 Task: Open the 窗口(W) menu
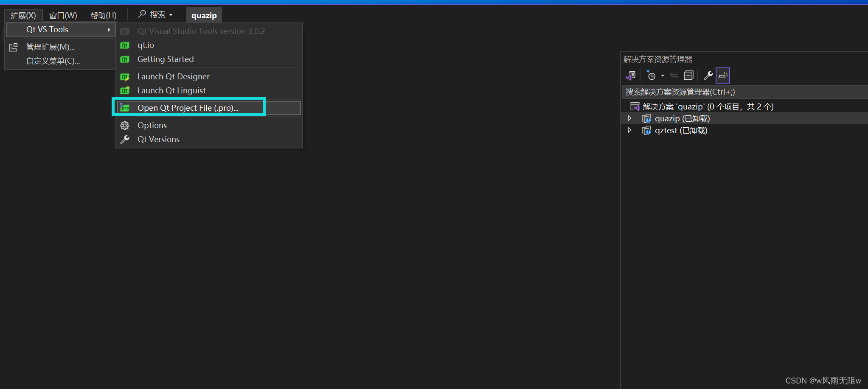coord(63,16)
